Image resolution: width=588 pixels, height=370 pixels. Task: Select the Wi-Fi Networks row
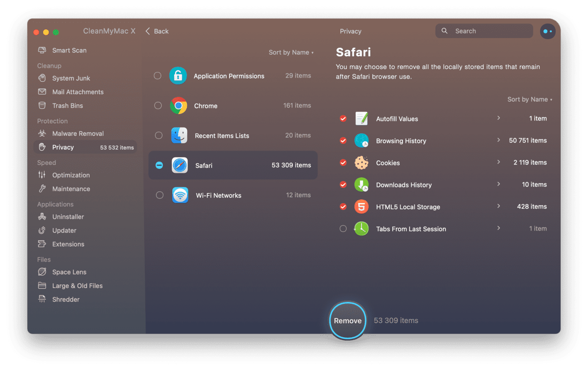(233, 195)
